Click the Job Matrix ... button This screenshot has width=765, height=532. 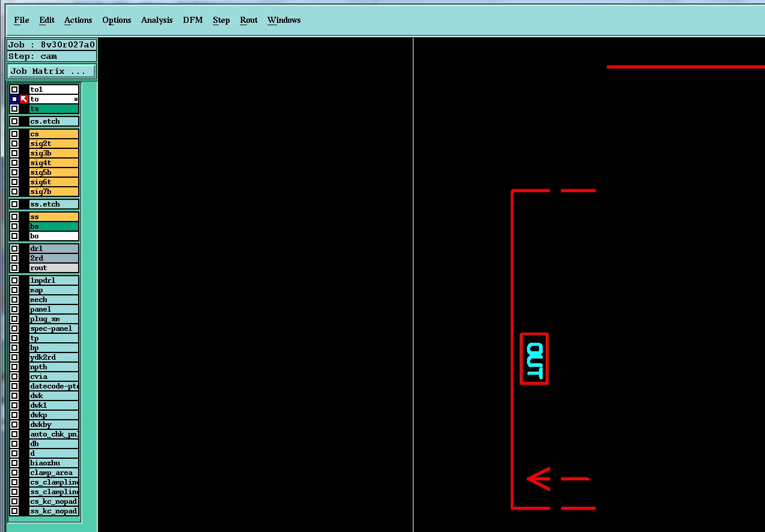pos(52,71)
